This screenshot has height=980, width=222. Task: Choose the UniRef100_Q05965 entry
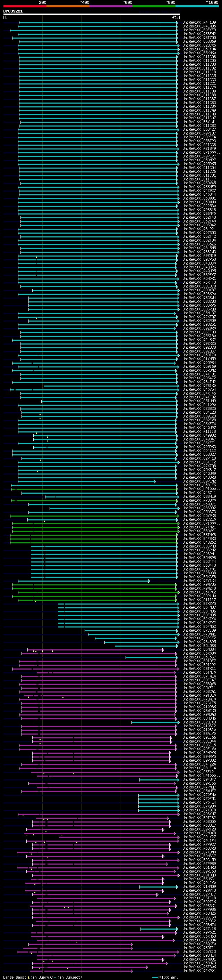[x=199, y=164]
